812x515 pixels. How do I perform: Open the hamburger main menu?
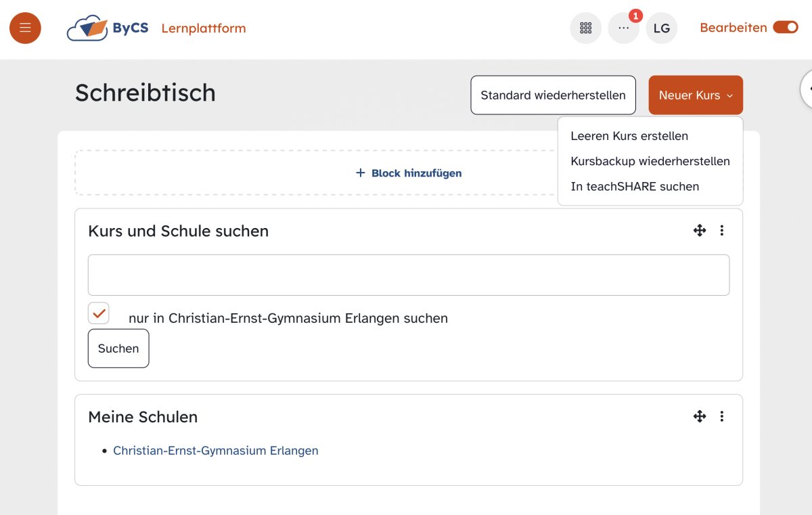[x=25, y=28]
